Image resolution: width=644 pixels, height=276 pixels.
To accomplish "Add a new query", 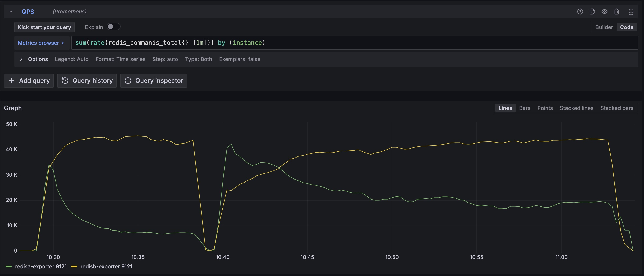I will 29,81.
